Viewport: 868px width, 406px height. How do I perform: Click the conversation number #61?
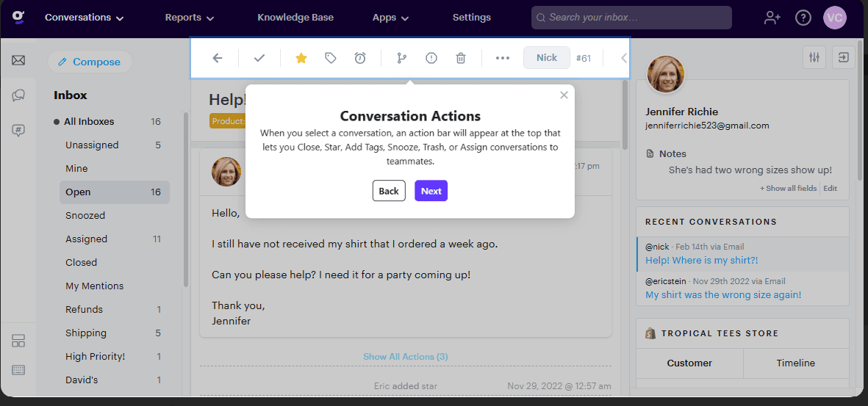[x=584, y=57]
